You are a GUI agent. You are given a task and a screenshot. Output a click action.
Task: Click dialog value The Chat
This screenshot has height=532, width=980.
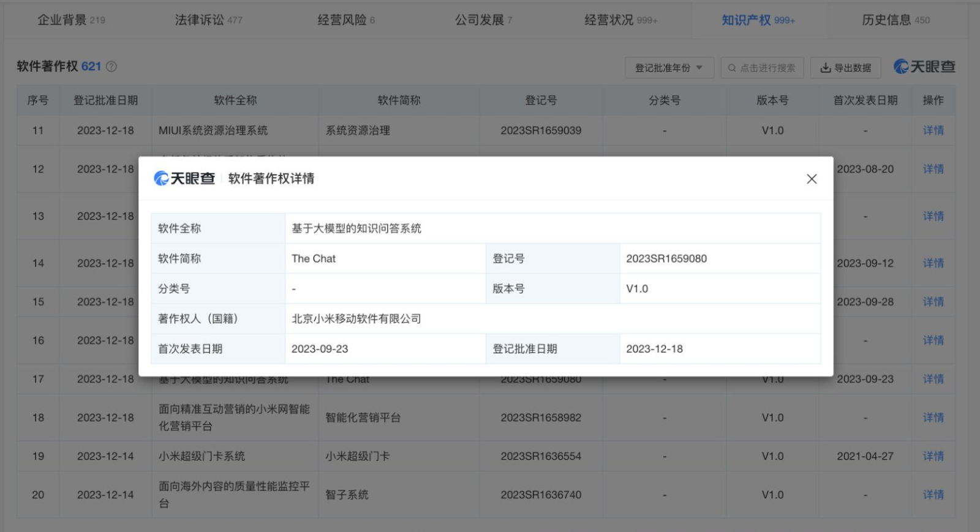pos(314,258)
